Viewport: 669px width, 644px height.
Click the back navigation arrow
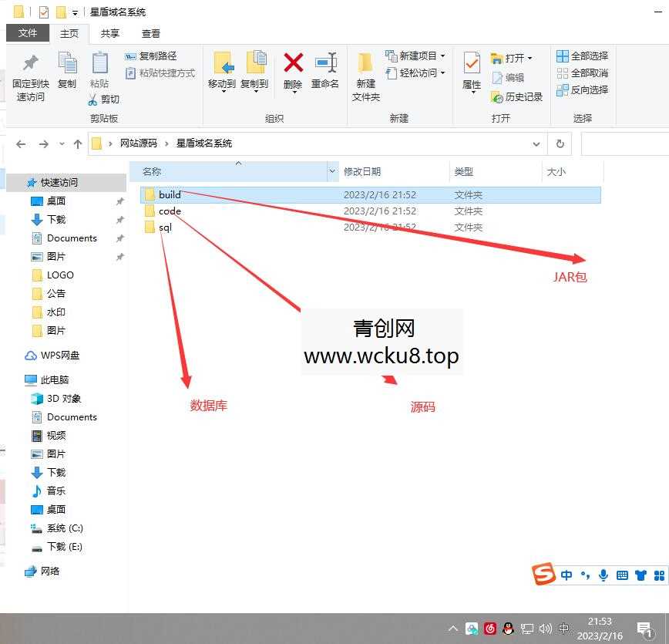click(x=21, y=143)
